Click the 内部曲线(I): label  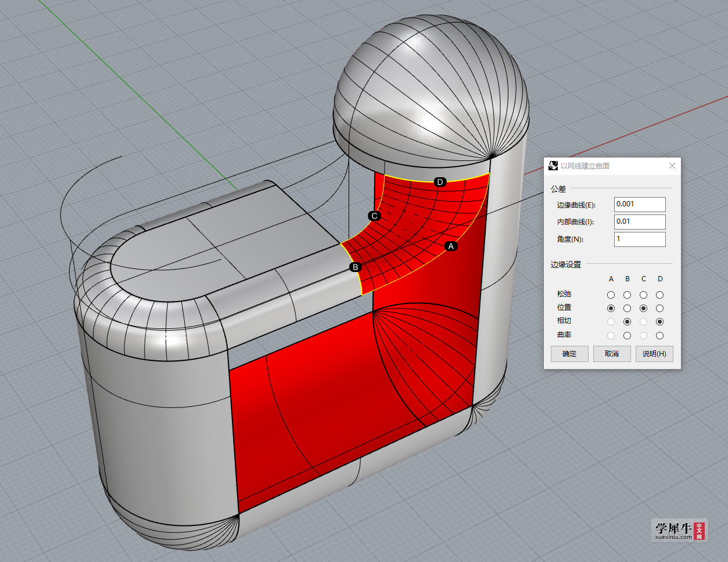pos(575,222)
